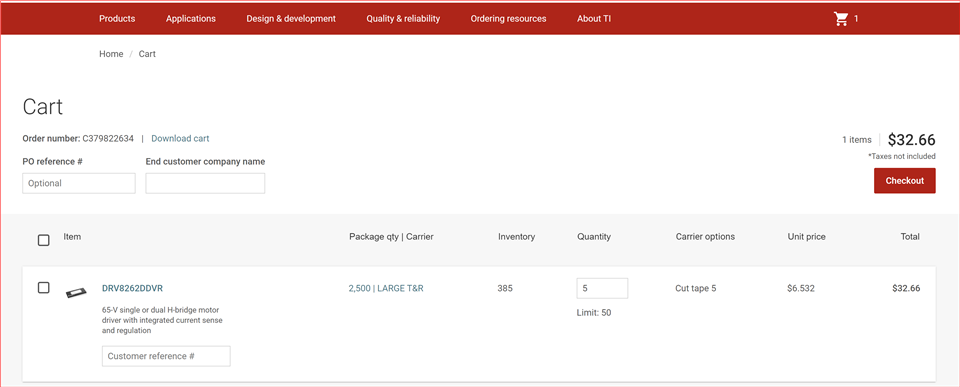
Task: Click the Carrier options column header
Action: click(x=705, y=236)
